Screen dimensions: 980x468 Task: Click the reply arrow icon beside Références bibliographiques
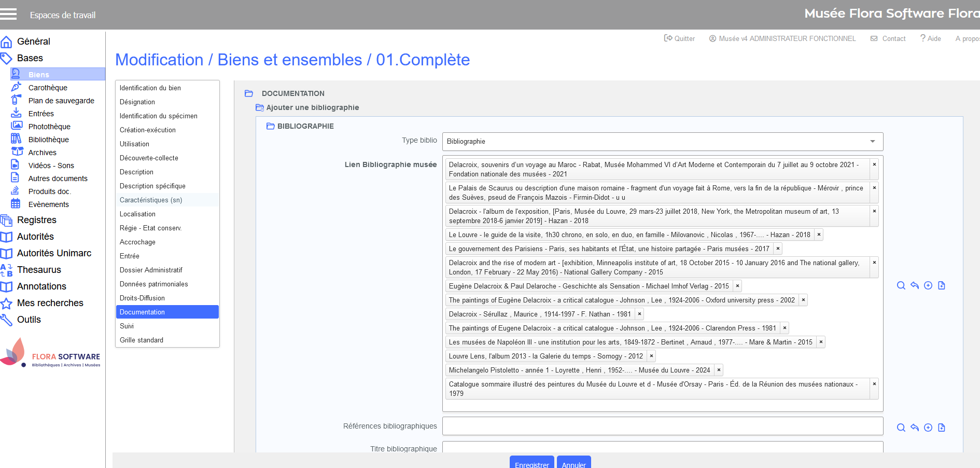914,428
